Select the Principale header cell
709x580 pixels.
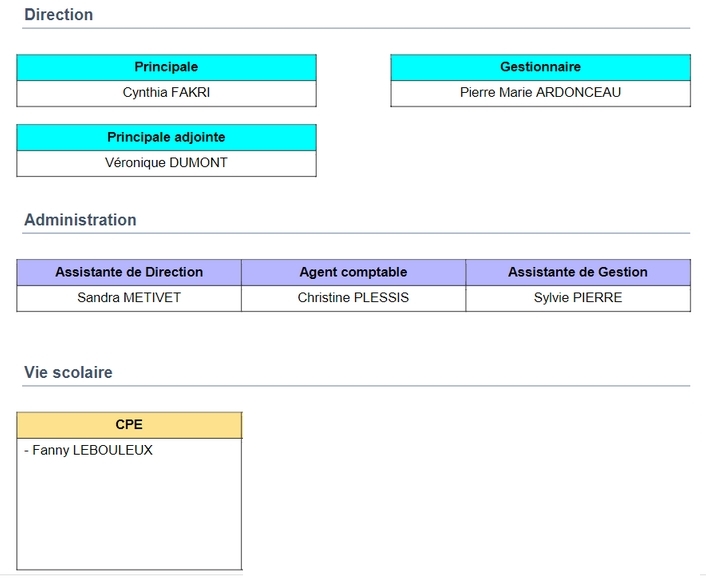(x=166, y=67)
